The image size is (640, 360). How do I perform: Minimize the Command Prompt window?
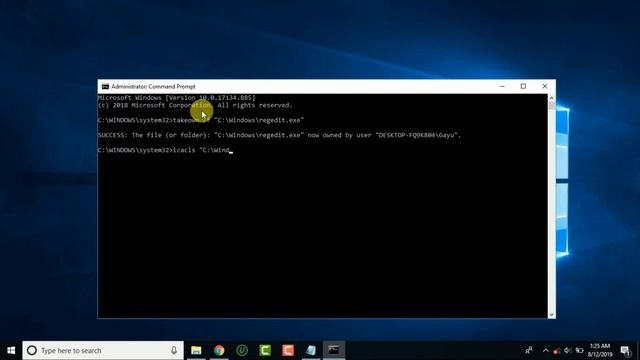(x=502, y=87)
